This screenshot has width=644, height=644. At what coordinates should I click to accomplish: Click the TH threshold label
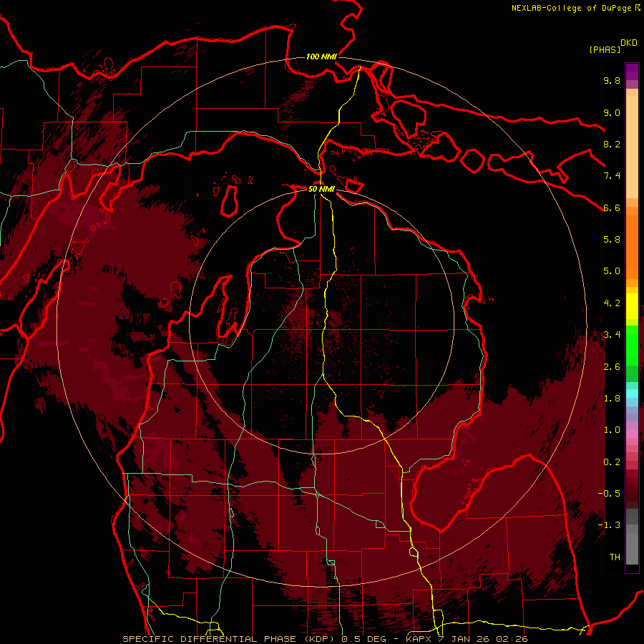point(615,557)
